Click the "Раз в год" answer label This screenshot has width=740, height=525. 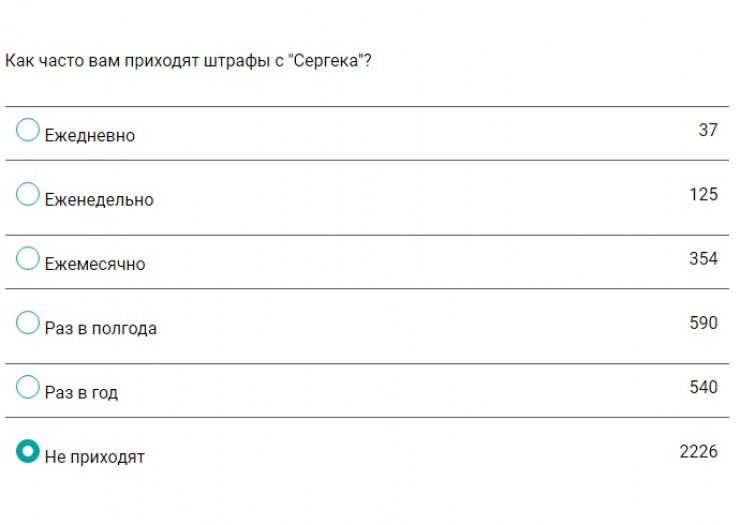(81, 393)
